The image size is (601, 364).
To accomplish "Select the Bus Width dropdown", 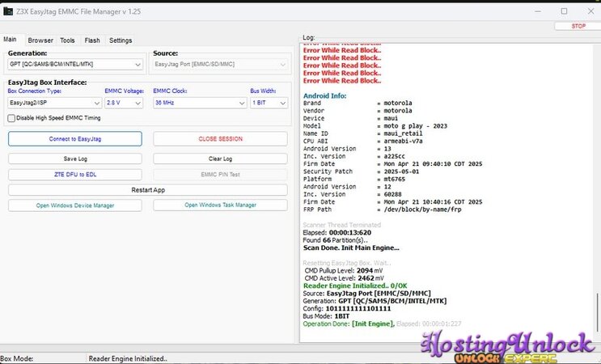I will click(269, 104).
